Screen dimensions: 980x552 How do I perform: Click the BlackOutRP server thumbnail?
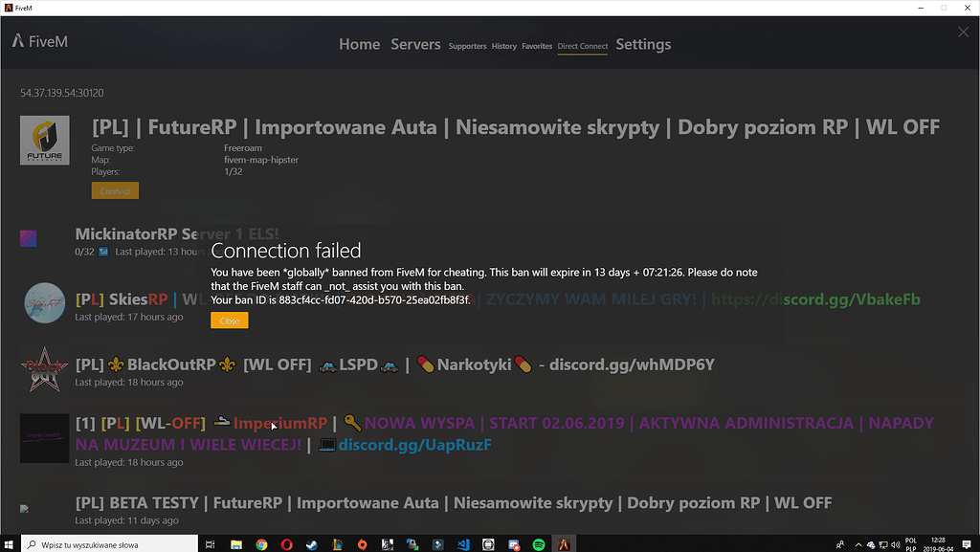44,371
